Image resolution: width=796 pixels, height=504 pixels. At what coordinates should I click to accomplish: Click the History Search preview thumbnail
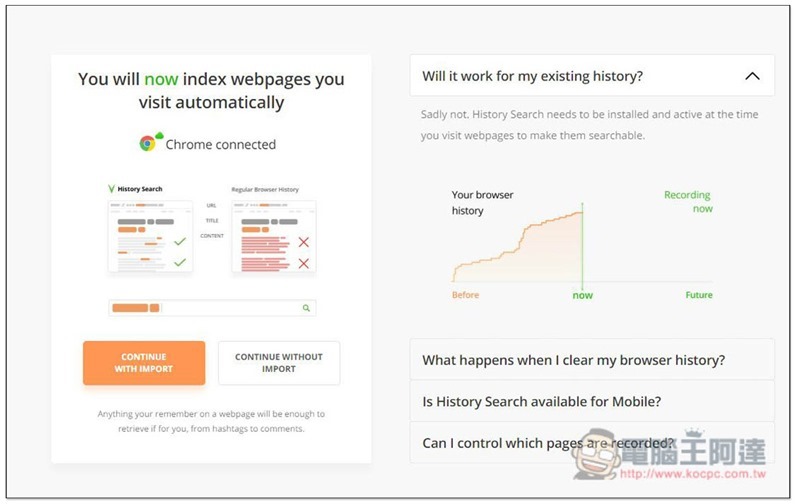(150, 237)
